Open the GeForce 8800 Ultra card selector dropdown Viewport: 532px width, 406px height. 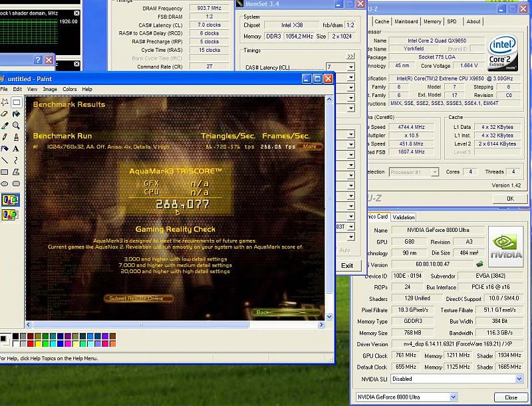point(454,397)
